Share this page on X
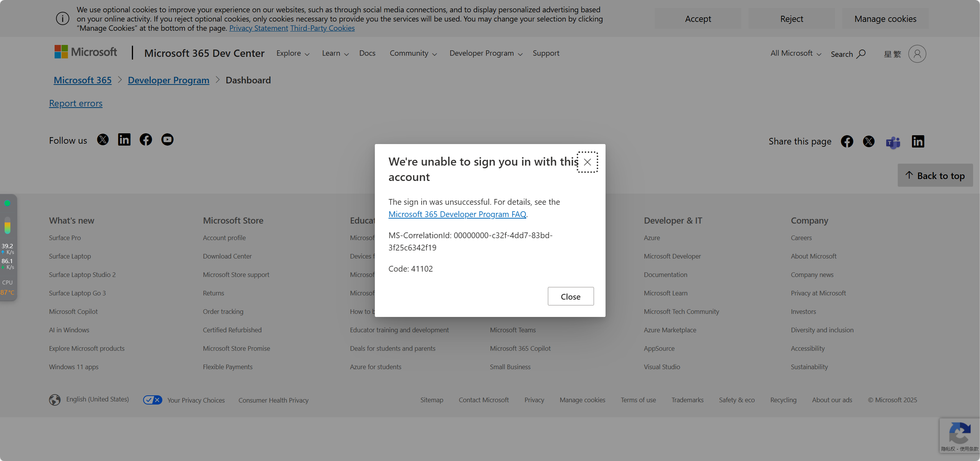This screenshot has width=980, height=461. 869,141
